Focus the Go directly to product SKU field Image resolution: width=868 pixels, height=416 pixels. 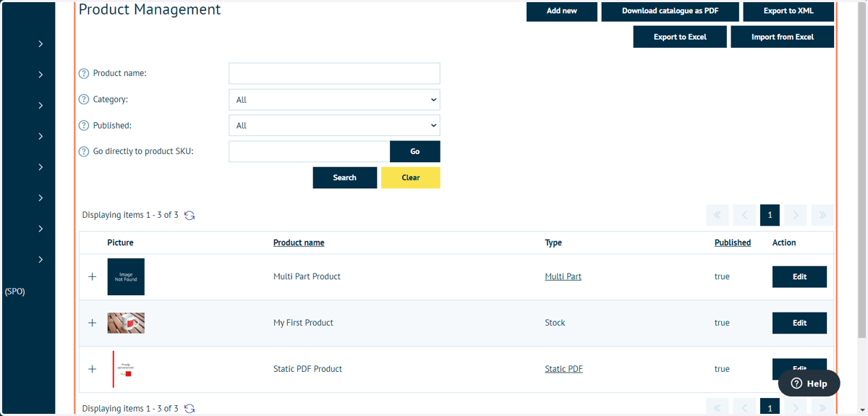click(x=309, y=152)
